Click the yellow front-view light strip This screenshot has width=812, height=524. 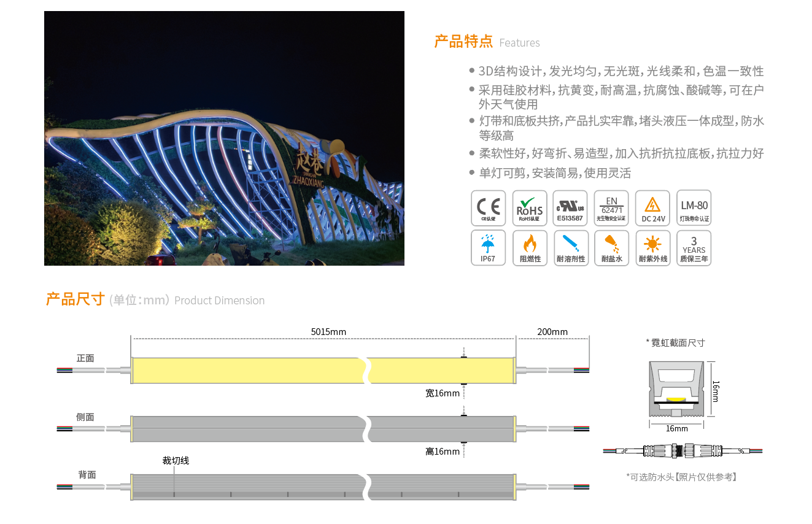point(246,371)
